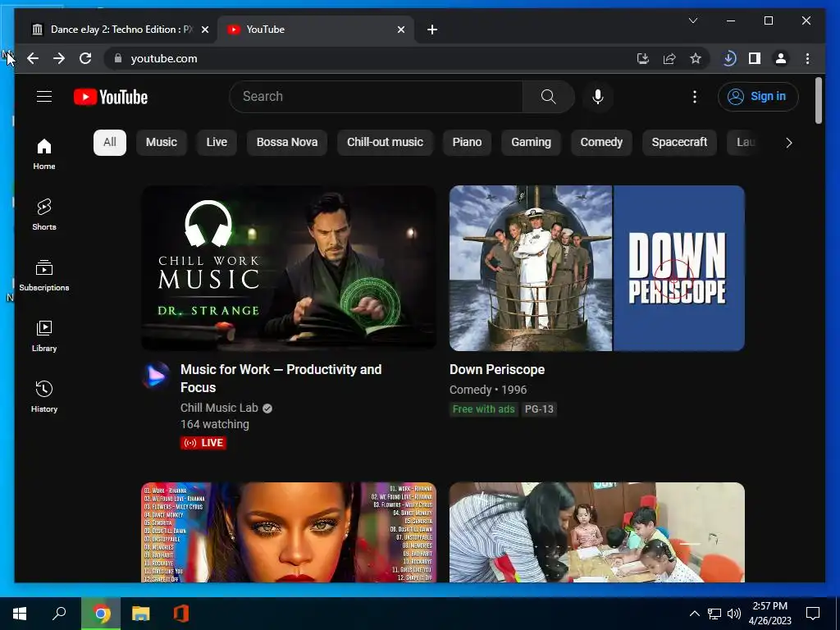Click the Free with ads badge
The image size is (840, 630).
pos(483,409)
